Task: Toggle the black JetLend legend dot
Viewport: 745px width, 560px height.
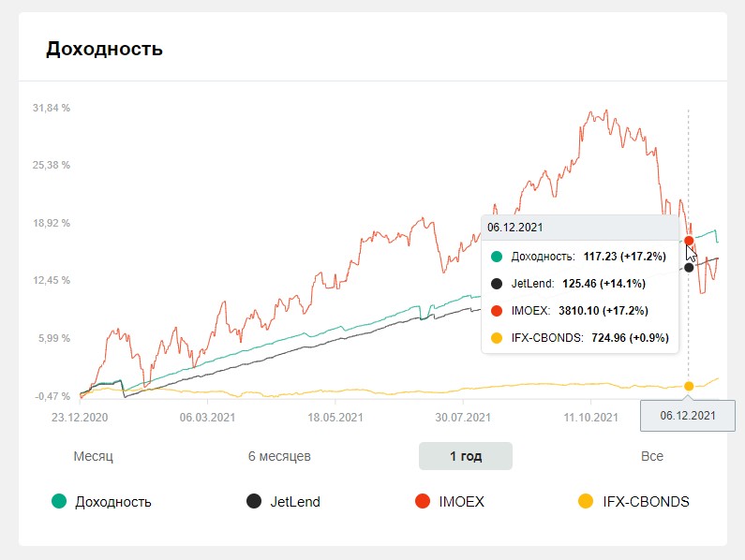Action: 254,501
